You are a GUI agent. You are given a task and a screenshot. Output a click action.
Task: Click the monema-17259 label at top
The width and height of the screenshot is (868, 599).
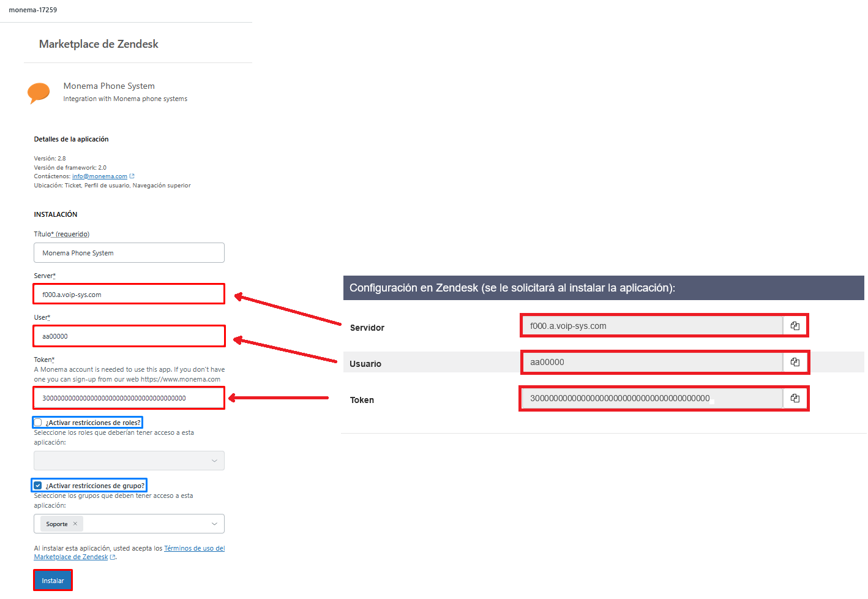(x=33, y=10)
